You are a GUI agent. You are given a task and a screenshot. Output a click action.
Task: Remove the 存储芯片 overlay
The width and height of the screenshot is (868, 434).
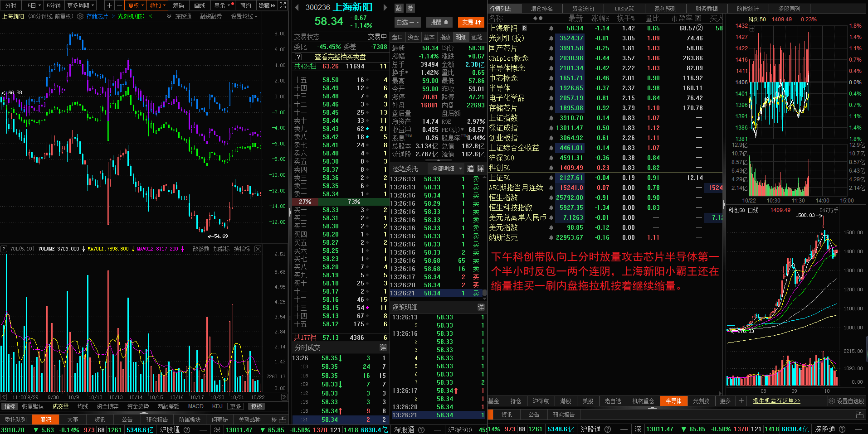pyautogui.click(x=113, y=16)
